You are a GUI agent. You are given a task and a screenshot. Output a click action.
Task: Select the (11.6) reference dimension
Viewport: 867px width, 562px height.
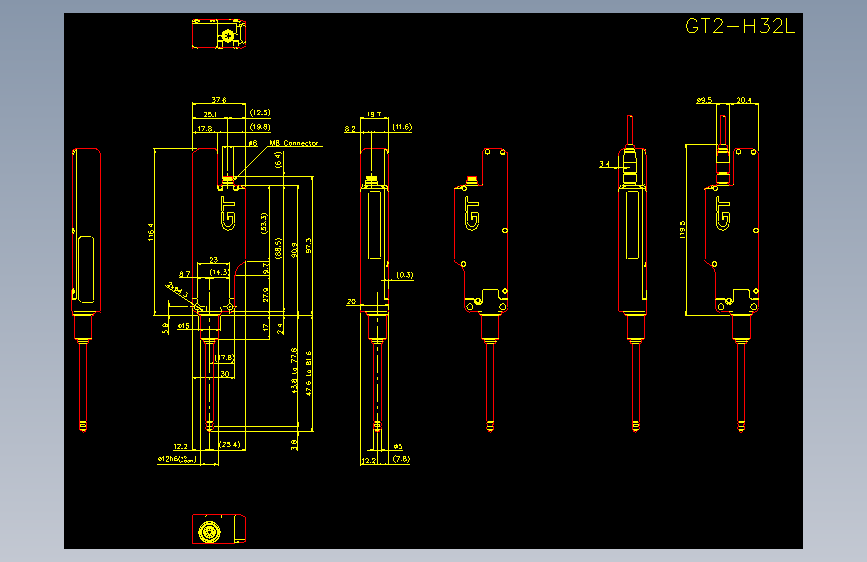pos(402,127)
